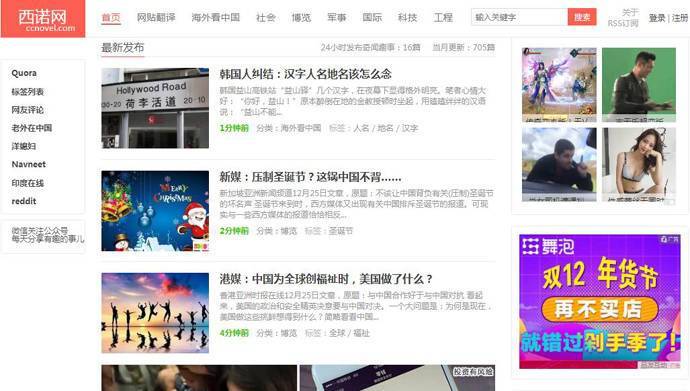Open 洋媳妇 in the sidebar
Image resolution: width=690 pixels, height=391 pixels.
pos(24,146)
